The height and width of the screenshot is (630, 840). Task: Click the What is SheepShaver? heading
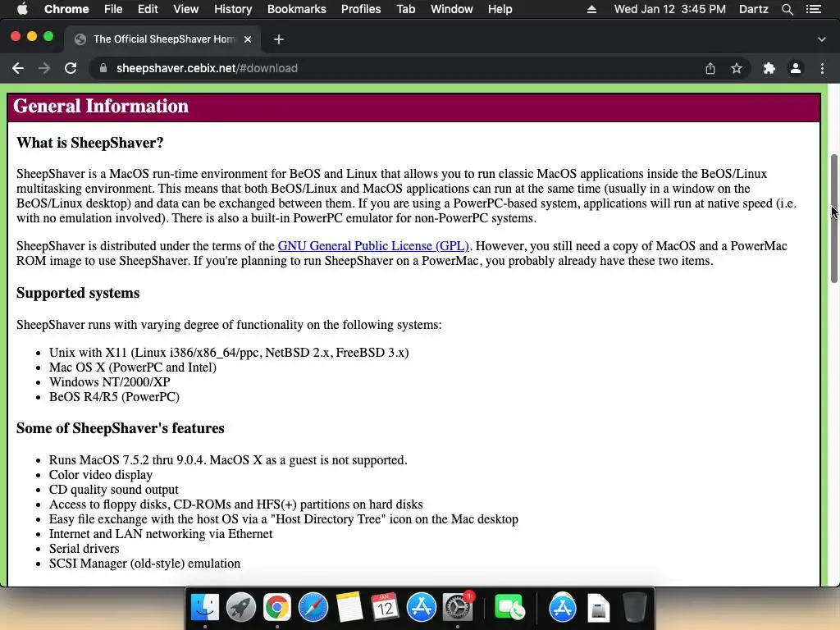(90, 143)
